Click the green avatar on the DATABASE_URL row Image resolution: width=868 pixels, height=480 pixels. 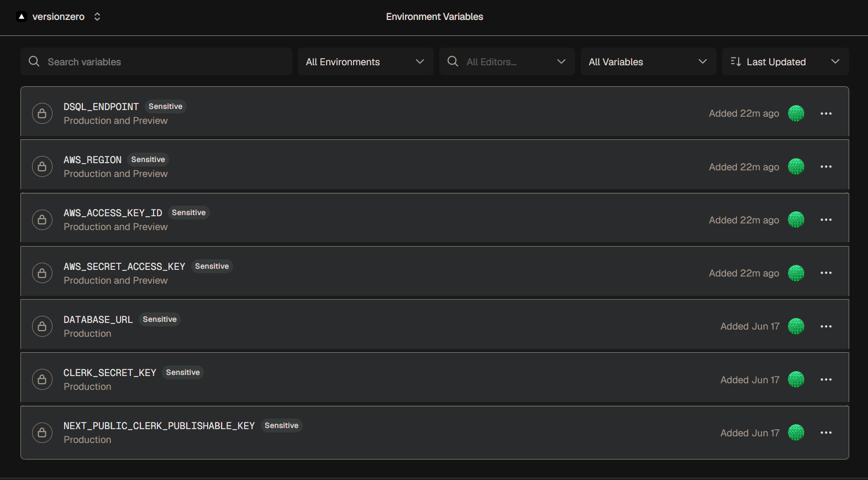click(796, 326)
